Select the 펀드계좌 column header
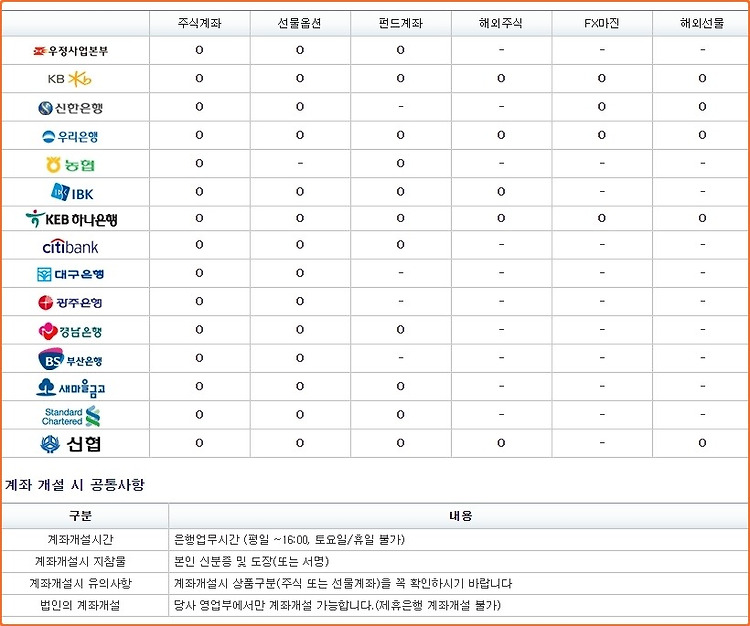This screenshot has width=750, height=626. point(401,23)
